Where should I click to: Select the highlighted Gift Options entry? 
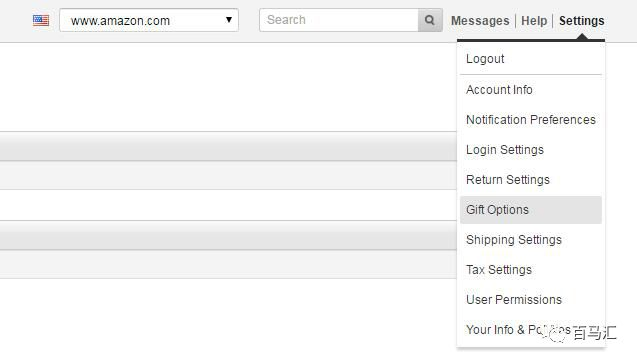click(531, 210)
